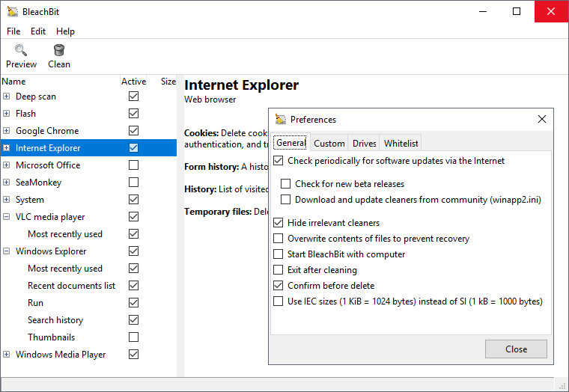The height and width of the screenshot is (392, 569).
Task: Enable Use IEC sizes option
Action: (x=279, y=301)
